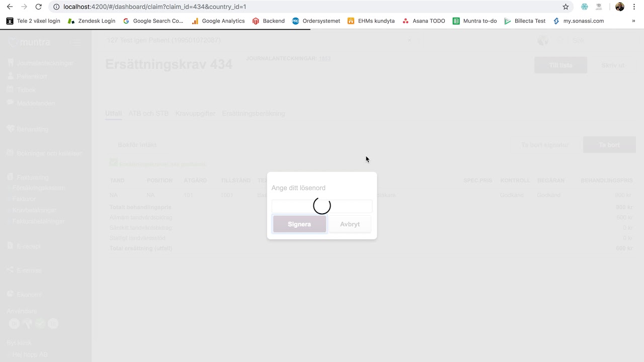
Task: Open Tidbok in the sidebar
Action: click(x=21, y=89)
